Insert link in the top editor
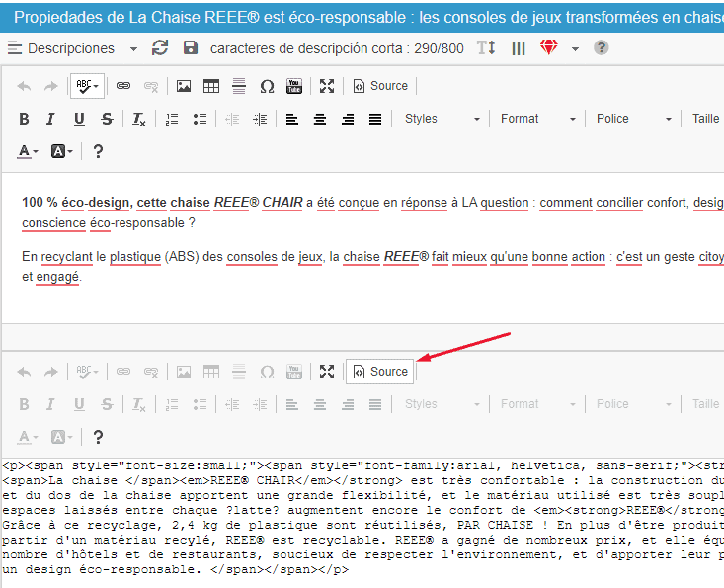Viewport: 724px width, 588px height. [123, 86]
